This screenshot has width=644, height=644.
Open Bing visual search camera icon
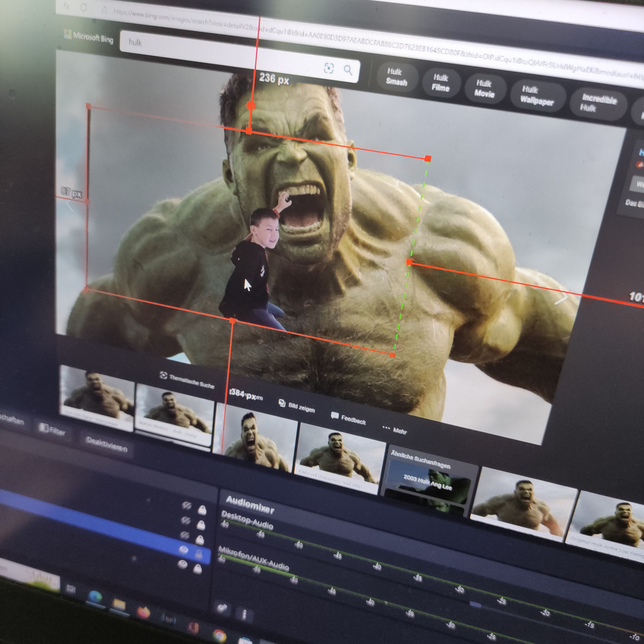(x=329, y=68)
